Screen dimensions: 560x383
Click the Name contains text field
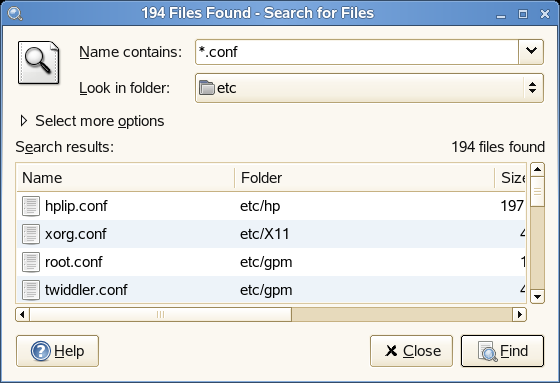point(357,52)
